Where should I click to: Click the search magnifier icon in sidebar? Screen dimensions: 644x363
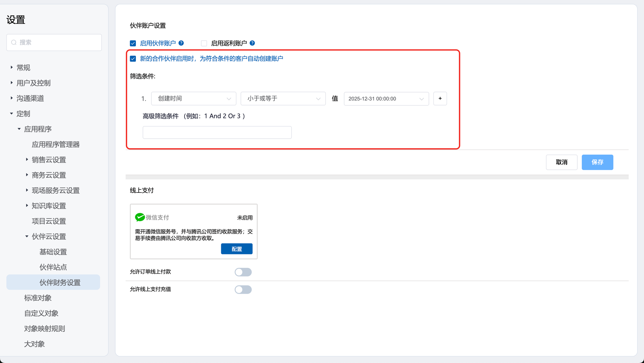click(x=14, y=43)
